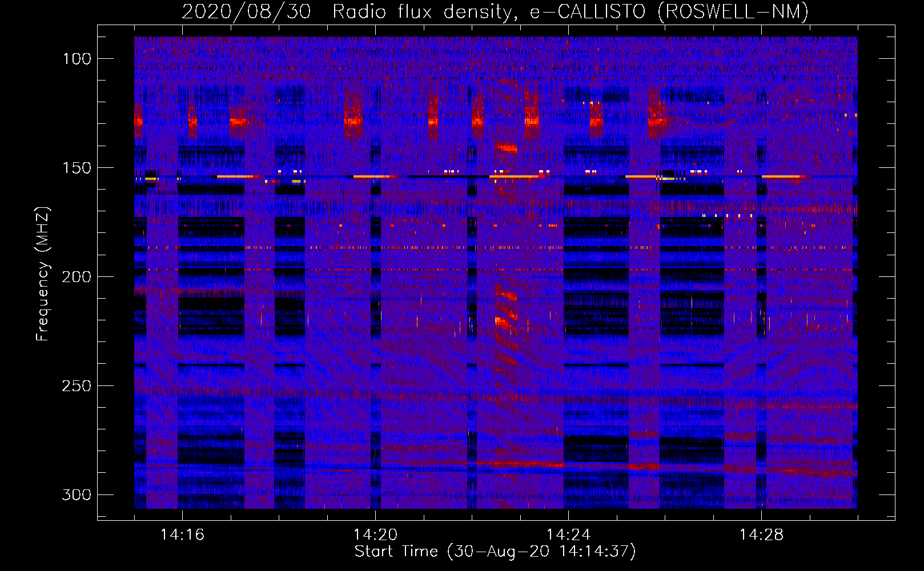
Task: Click the 14:16 time tick label
Action: [182, 535]
